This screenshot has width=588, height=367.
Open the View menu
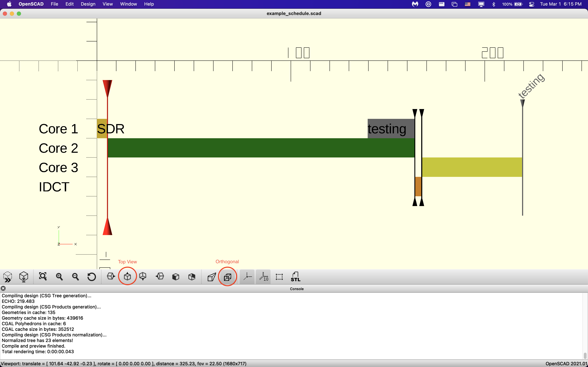[107, 4]
